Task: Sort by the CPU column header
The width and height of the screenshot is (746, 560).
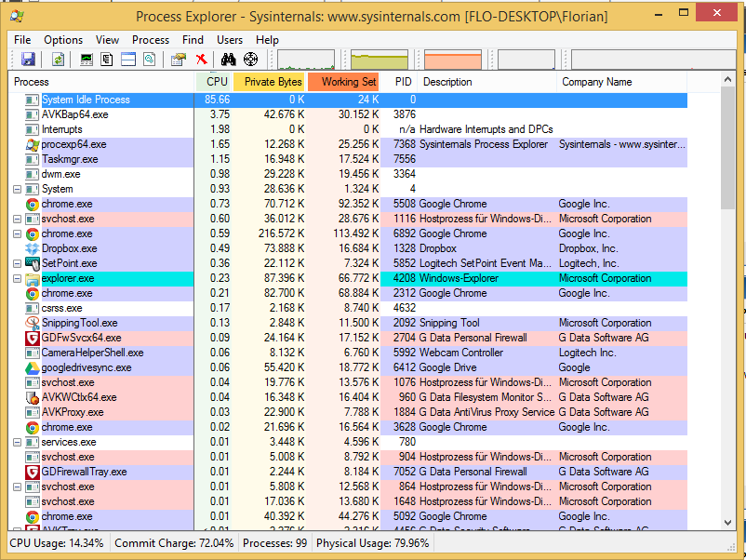Action: [x=214, y=82]
